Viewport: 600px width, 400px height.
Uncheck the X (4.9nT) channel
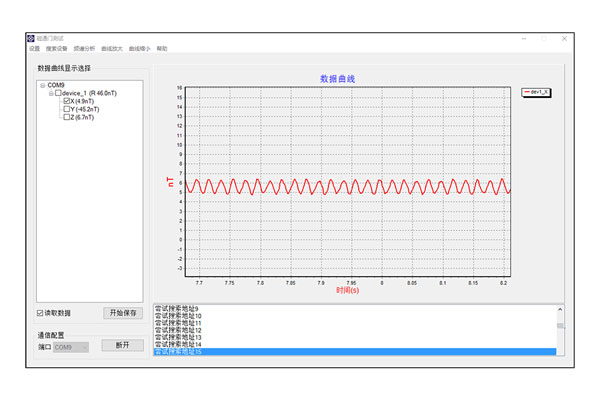tap(67, 102)
